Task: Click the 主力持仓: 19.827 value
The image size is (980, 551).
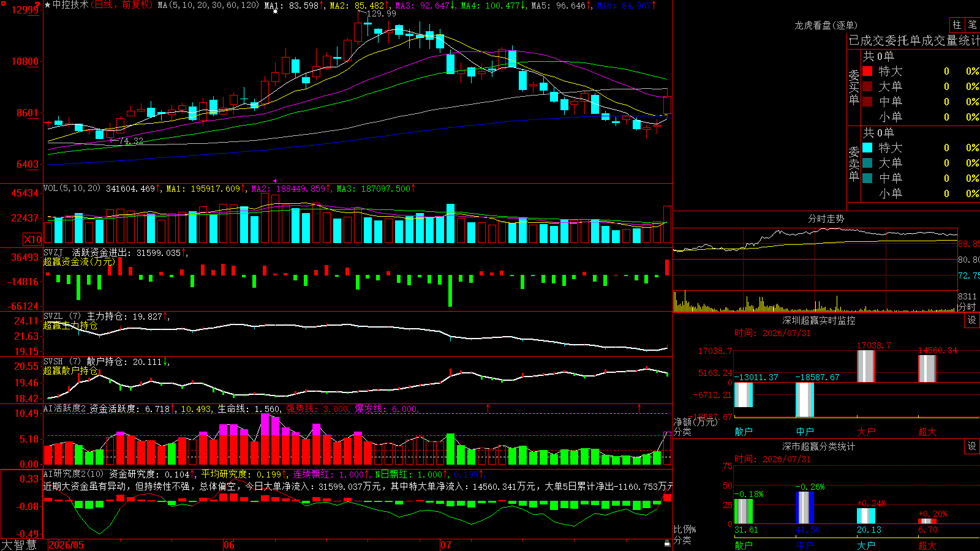Action: (125, 317)
